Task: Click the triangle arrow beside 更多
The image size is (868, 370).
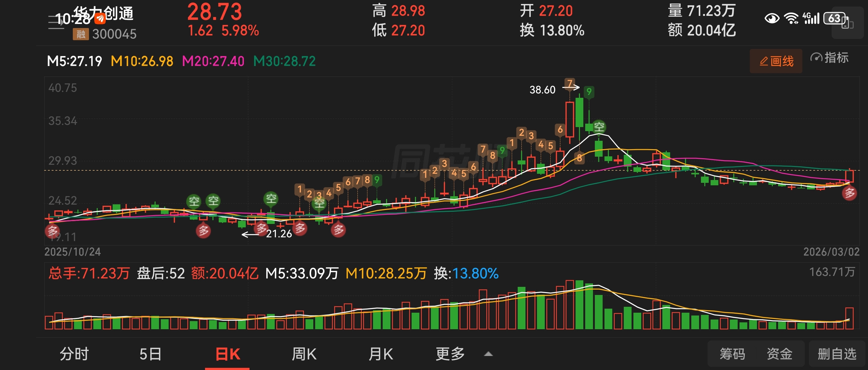Action: (x=488, y=354)
